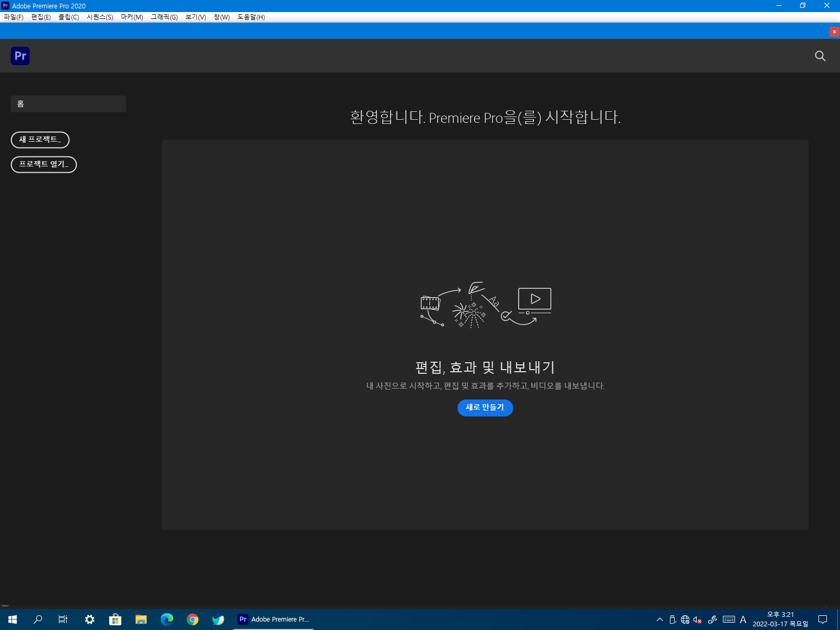Open Windows taskbar search
This screenshot has height=630, width=840.
click(38, 619)
